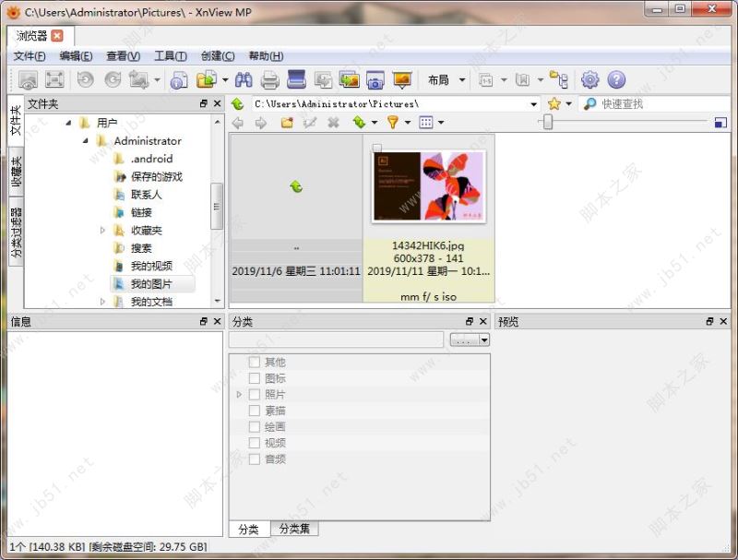Viewport: 738px width, 560px height.
Task: Switch to the 分类集 tab
Action: coord(294,529)
